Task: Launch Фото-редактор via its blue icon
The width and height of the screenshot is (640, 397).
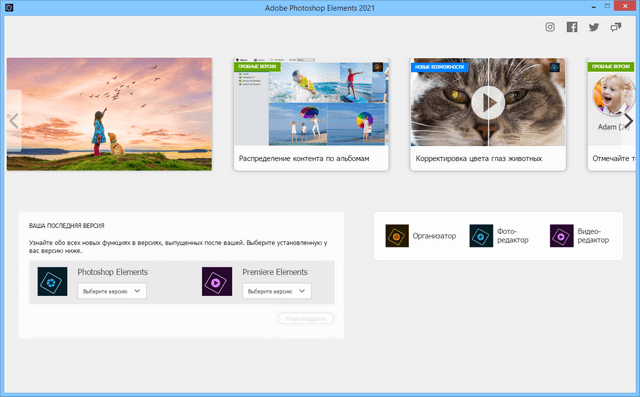Action: (481, 236)
